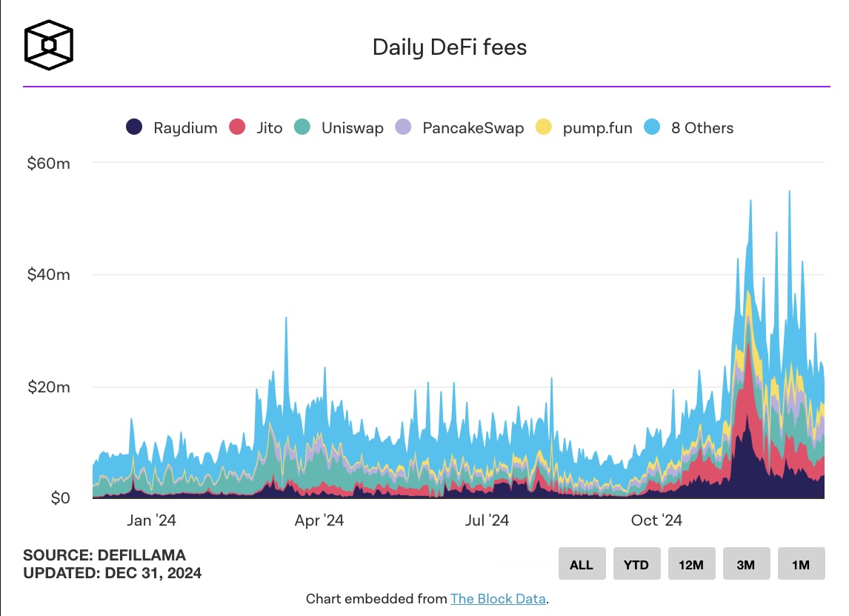Click the $0 y-axis label
The image size is (849, 616).
60,498
